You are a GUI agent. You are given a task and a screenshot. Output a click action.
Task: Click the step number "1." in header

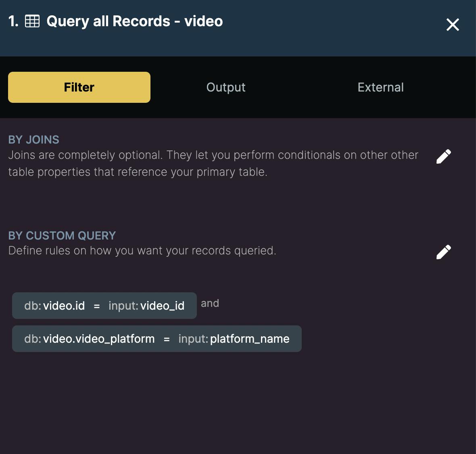click(13, 21)
